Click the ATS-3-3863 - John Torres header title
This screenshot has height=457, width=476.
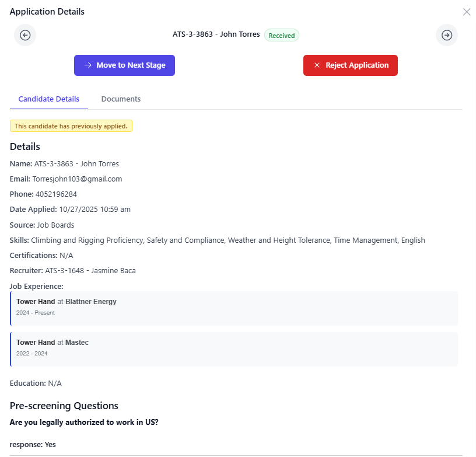pyautogui.click(x=216, y=34)
